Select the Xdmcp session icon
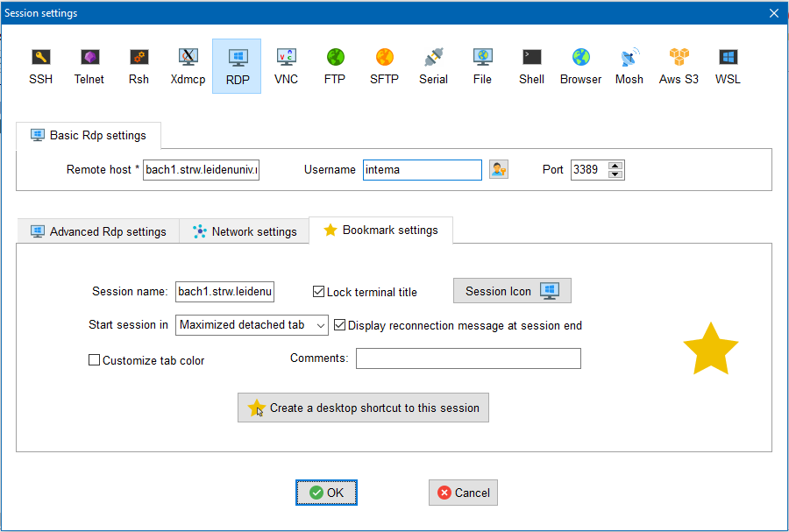 188,66
